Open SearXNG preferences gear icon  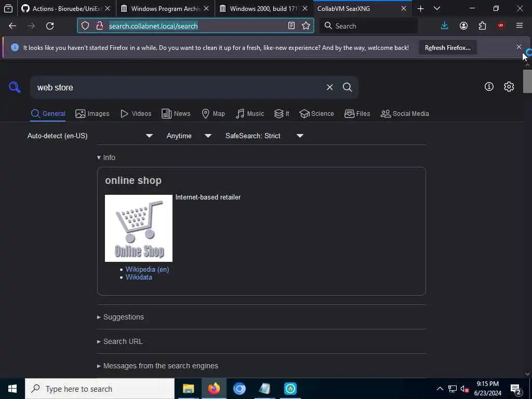click(x=509, y=87)
